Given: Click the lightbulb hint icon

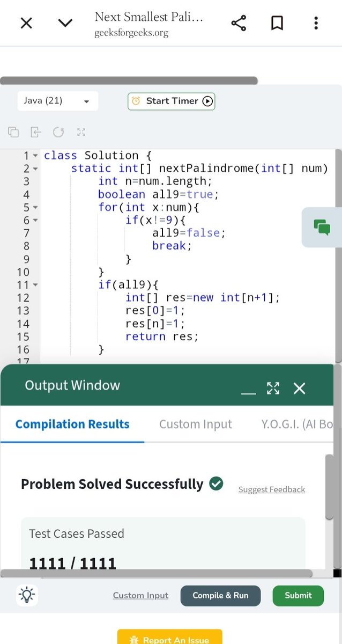Looking at the screenshot, I should [27, 595].
